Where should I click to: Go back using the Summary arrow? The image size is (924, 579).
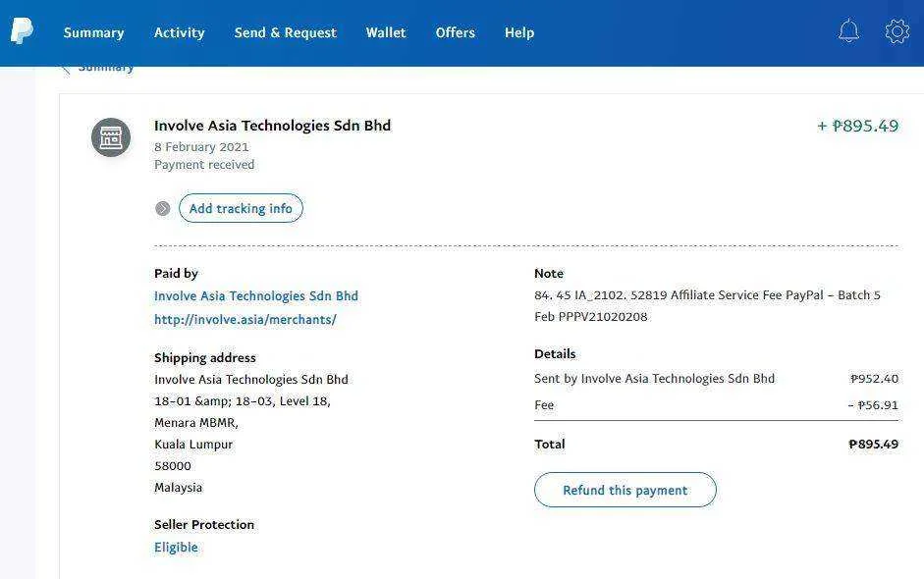(x=66, y=70)
